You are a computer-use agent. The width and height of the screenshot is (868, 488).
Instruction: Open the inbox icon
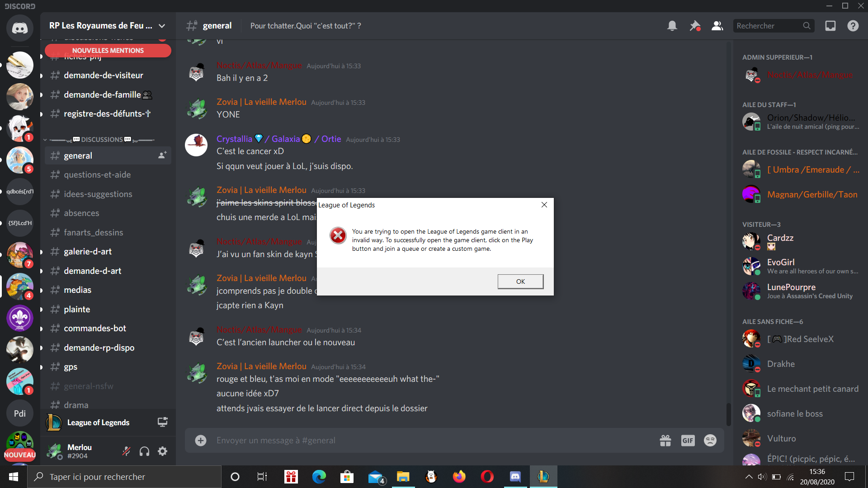pos(830,26)
